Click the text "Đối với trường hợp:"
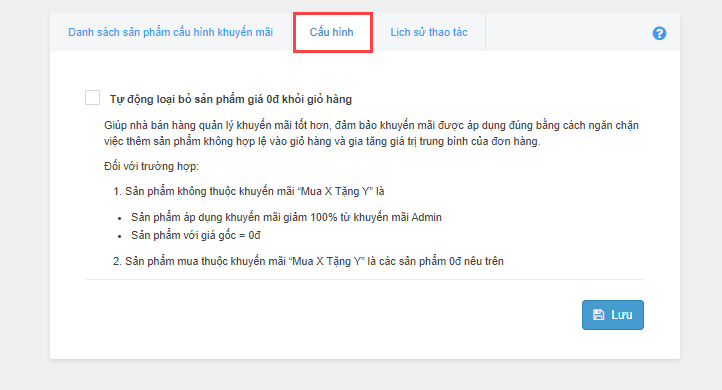This screenshot has width=722, height=390. [151, 166]
